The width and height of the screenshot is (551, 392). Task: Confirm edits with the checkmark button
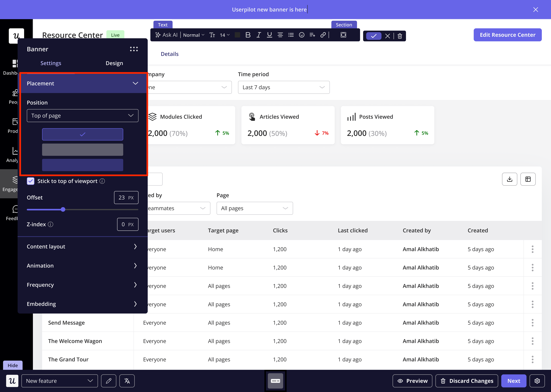click(x=374, y=36)
